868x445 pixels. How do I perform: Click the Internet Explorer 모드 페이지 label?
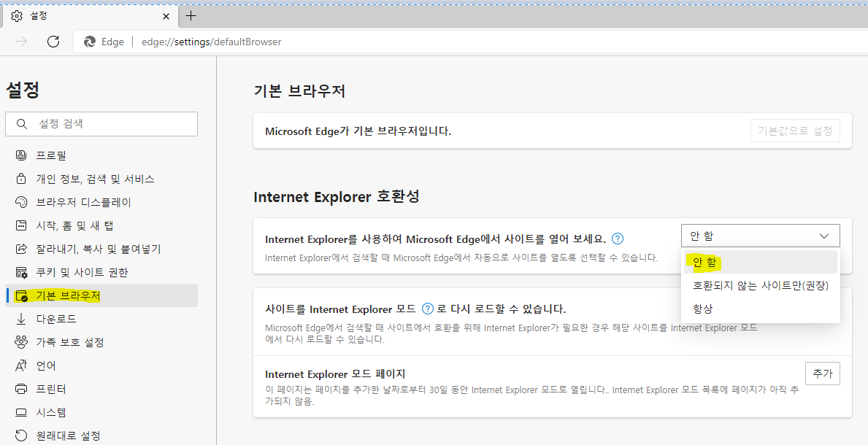point(336,374)
